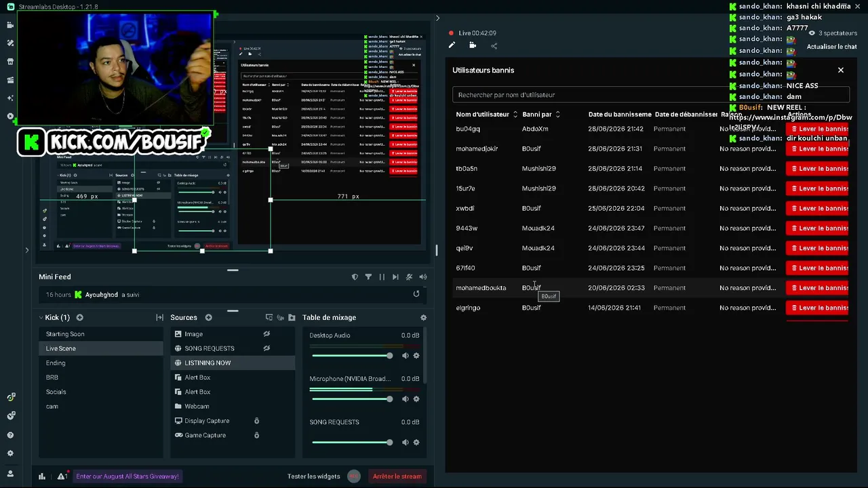Mute SONG REQUESTS audio in mixer

click(405, 442)
